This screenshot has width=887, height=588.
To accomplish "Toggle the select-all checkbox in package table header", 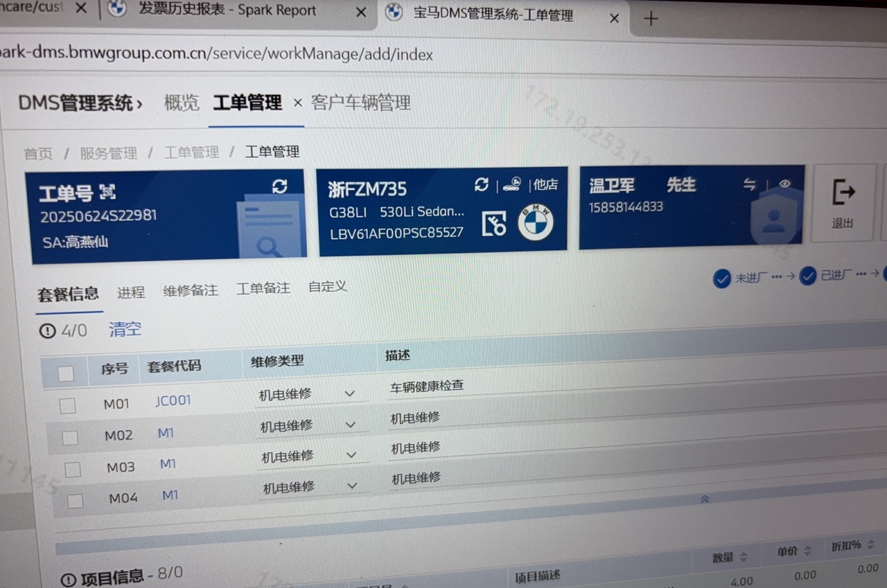I will 66,374.
